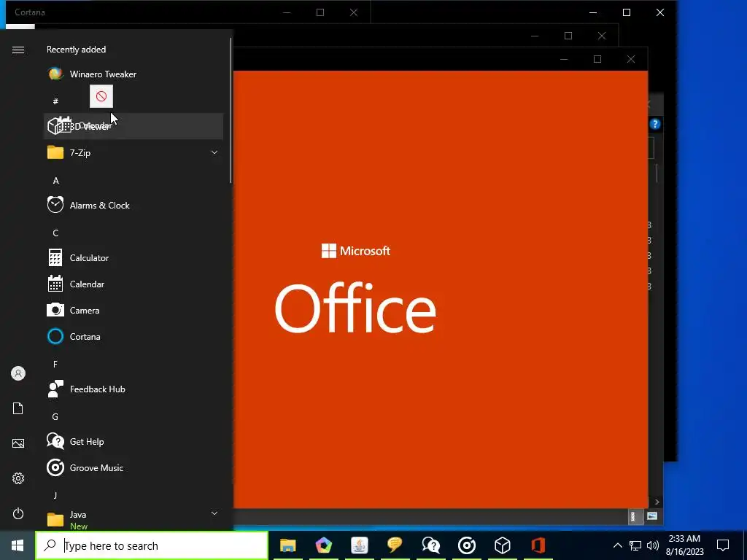Launch Groove Music from Start
The height and width of the screenshot is (560, 747).
133,467
